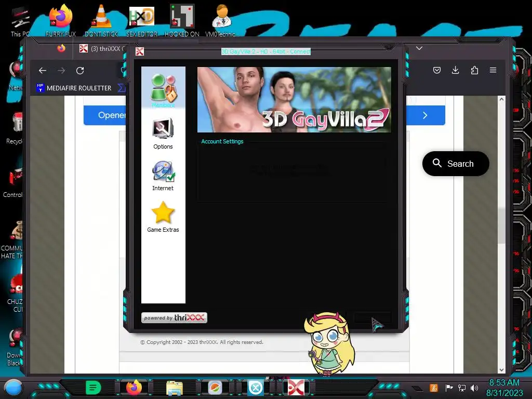The image size is (532, 399).
Task: Open the MEDIAFIRE ROULETTER bookmark
Action: (x=74, y=88)
